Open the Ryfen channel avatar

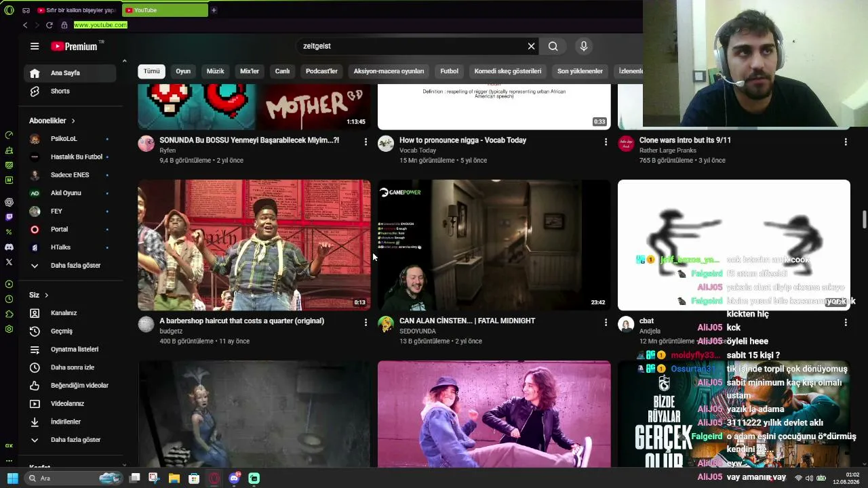point(146,143)
